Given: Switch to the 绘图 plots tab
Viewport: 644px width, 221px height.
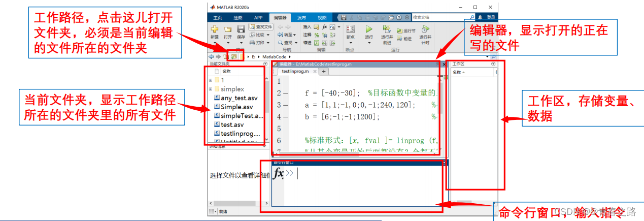Looking at the screenshot, I should pyautogui.click(x=238, y=17).
